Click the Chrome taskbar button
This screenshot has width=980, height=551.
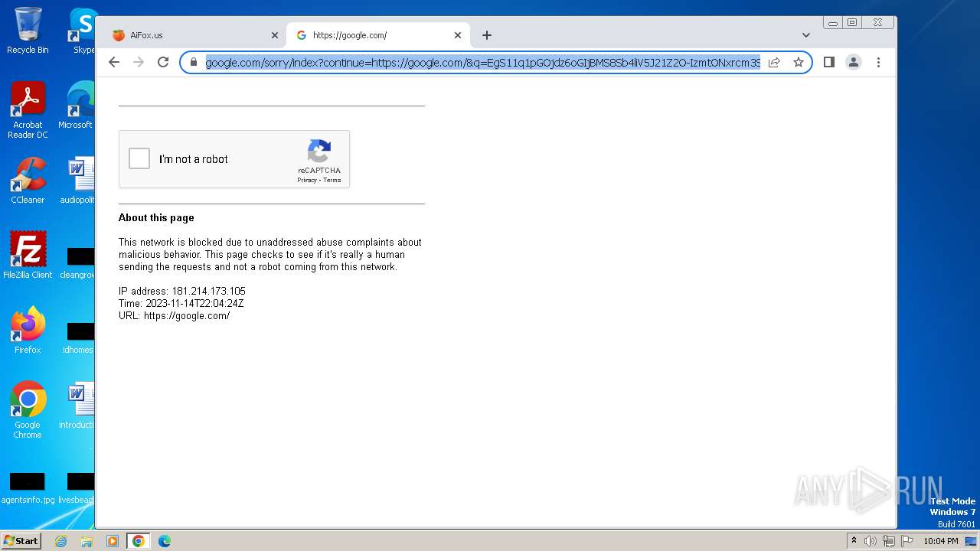[x=138, y=541]
